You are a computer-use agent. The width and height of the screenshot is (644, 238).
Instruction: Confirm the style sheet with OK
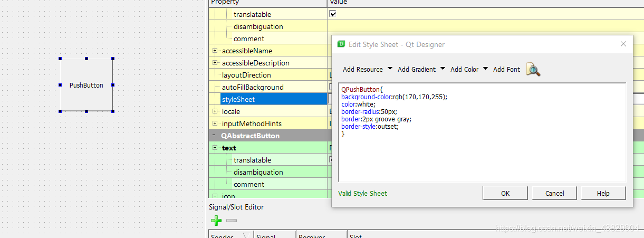[505, 193]
